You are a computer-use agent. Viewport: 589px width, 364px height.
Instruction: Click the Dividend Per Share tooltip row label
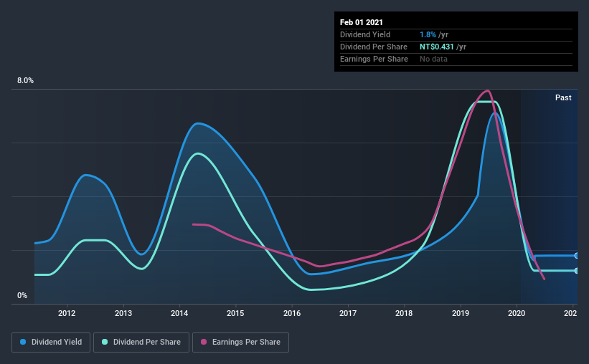pyautogui.click(x=374, y=47)
